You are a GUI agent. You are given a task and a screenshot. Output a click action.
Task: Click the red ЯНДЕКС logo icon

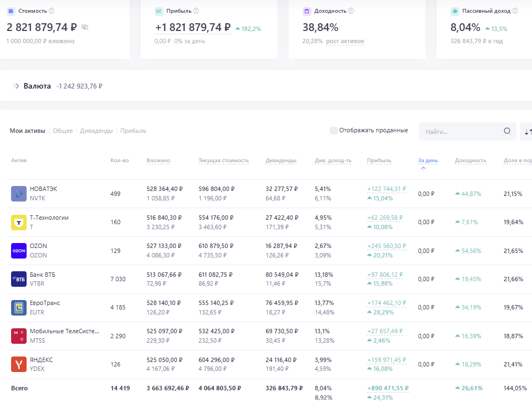coord(19,364)
